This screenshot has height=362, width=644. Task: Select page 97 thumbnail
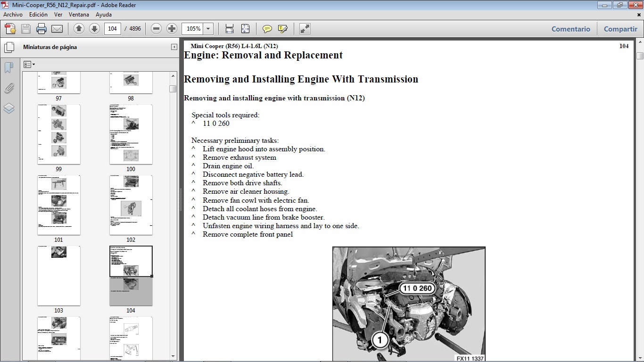pyautogui.click(x=59, y=83)
